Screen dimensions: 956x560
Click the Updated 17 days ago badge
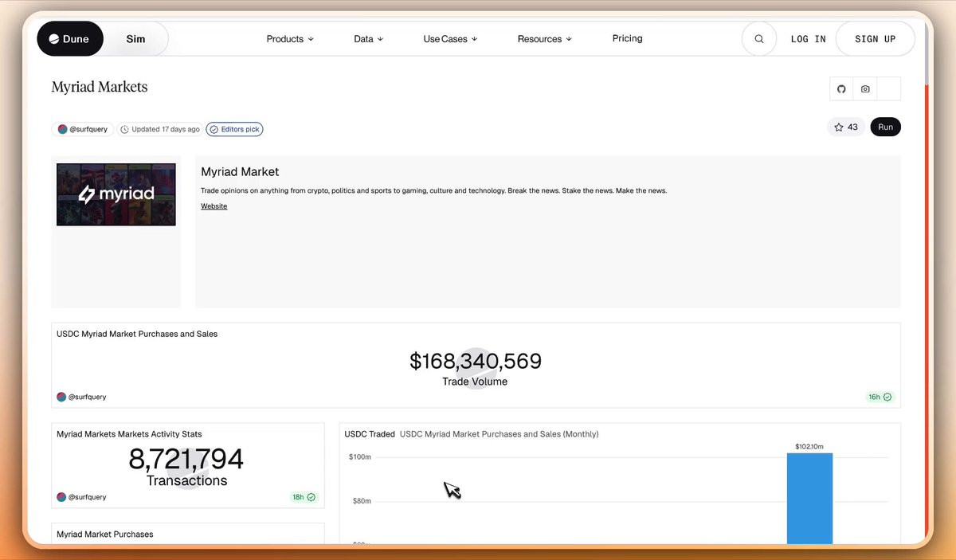pyautogui.click(x=159, y=129)
